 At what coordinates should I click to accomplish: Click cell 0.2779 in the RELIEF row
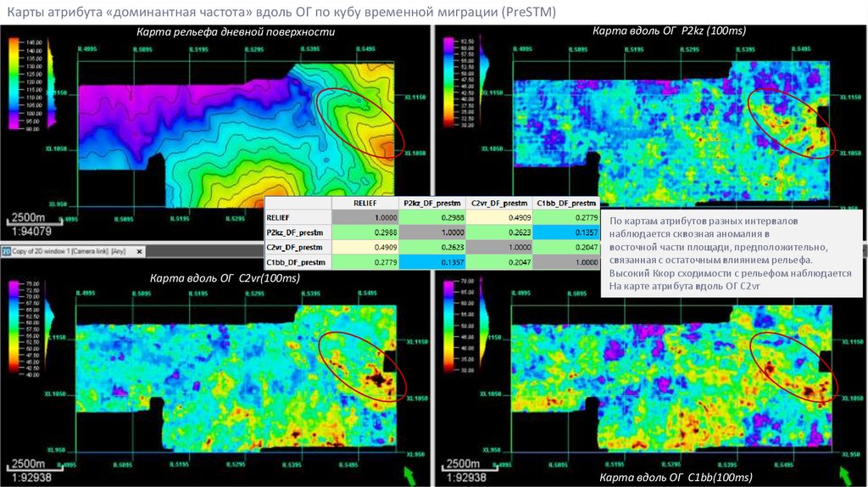coord(565,218)
